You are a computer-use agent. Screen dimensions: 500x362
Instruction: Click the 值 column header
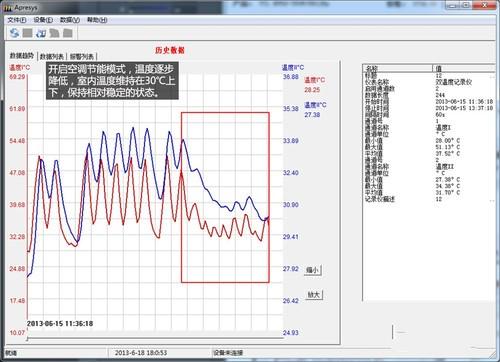click(464, 69)
